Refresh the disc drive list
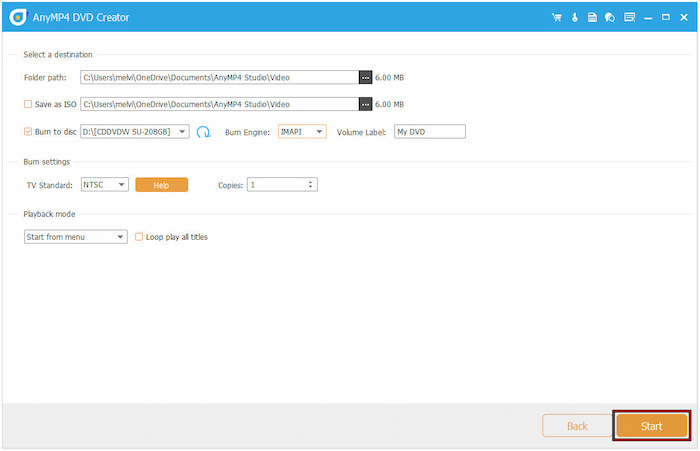 pos(203,132)
